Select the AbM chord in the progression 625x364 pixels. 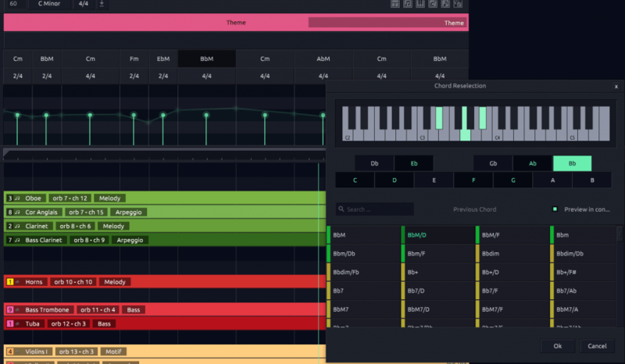pyautogui.click(x=323, y=59)
